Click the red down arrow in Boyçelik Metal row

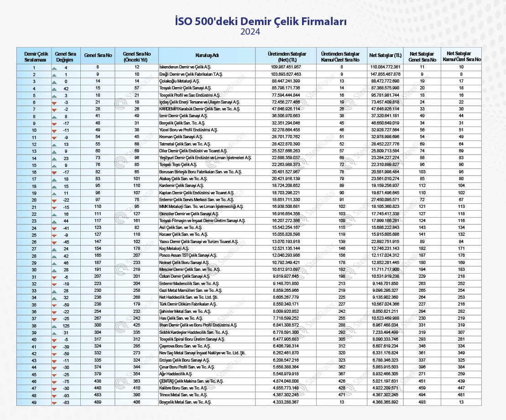(54, 403)
